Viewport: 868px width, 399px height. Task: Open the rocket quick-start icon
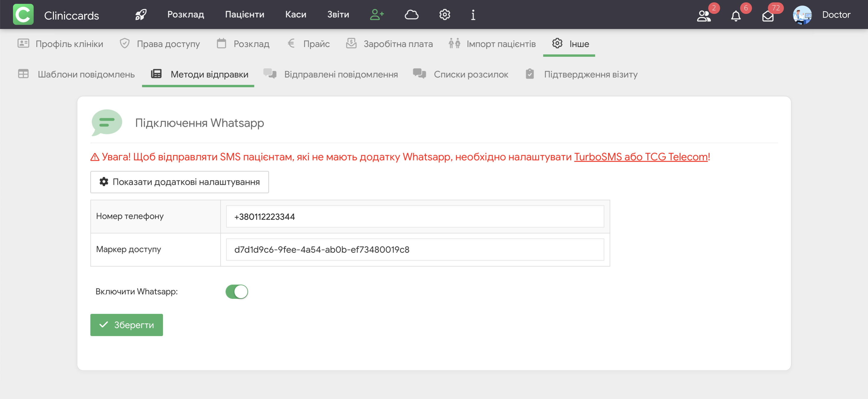(x=141, y=14)
